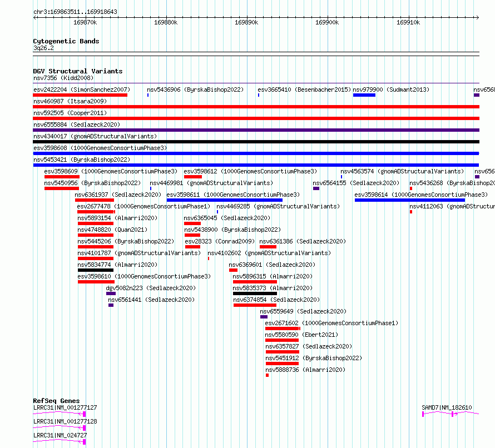
Task: Click the black bar of nsv4340017 gnomAD variant
Action: coord(256,142)
